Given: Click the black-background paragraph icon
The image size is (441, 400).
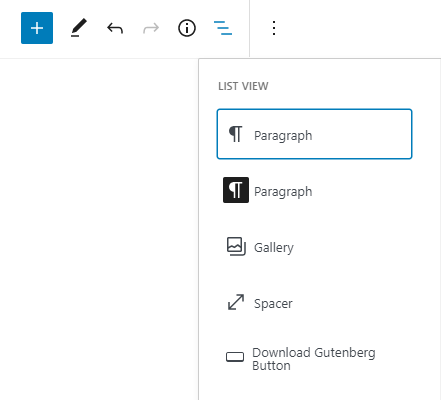Looking at the screenshot, I should (236, 190).
